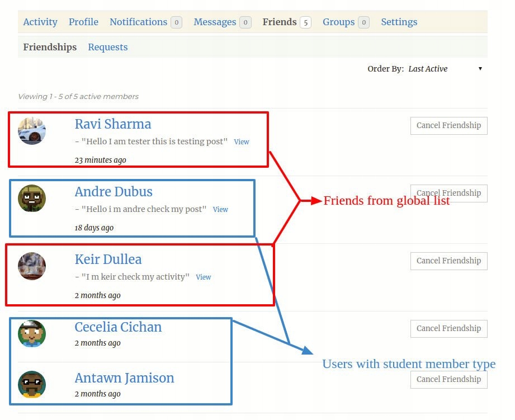This screenshot has width=515, height=420.
Task: Click Ravi Sharma's car avatar
Action: (32, 131)
